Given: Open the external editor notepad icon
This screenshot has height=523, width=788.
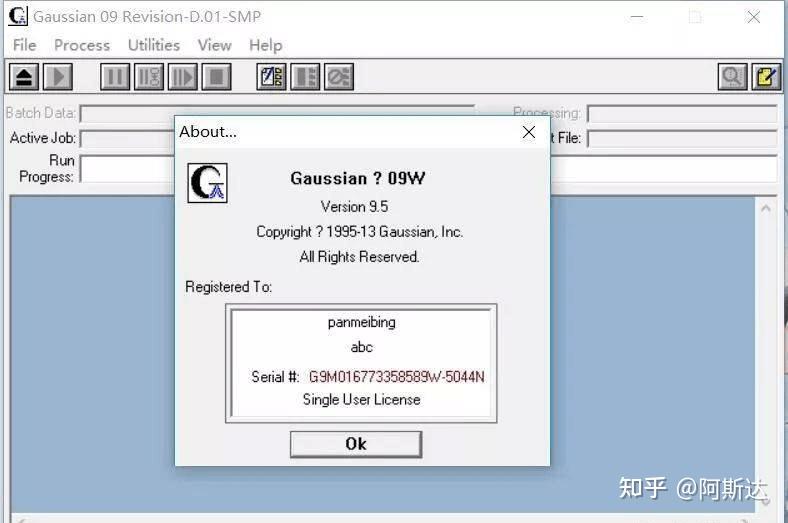Looking at the screenshot, I should pos(766,77).
